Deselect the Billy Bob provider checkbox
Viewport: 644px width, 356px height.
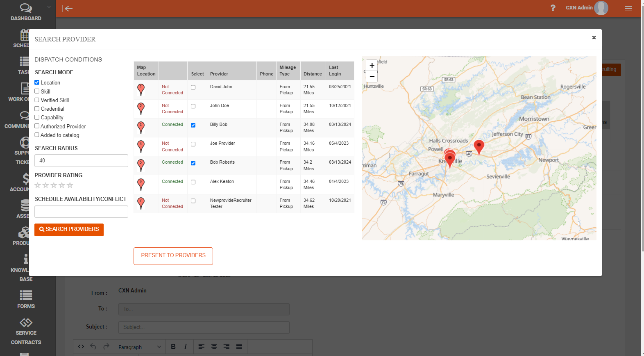click(193, 125)
